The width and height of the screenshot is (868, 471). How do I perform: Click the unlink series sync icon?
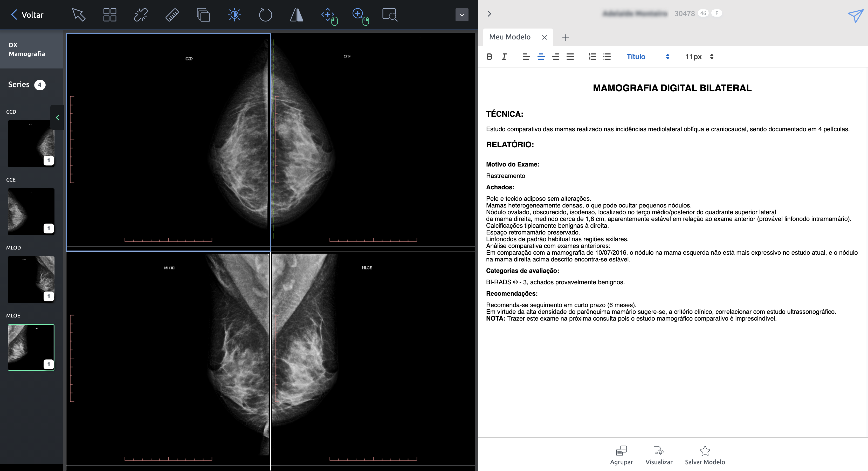click(x=141, y=15)
